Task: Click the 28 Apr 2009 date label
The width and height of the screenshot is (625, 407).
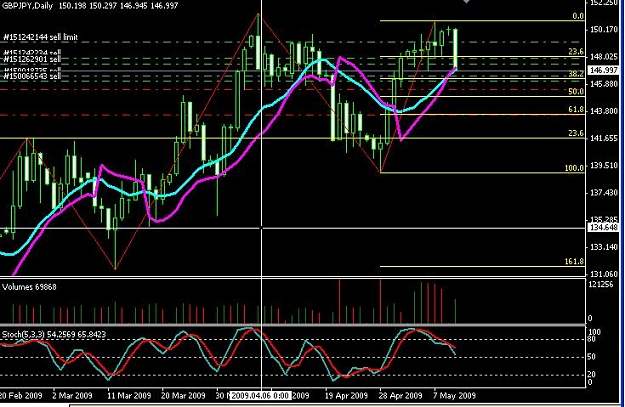Action: click(401, 396)
